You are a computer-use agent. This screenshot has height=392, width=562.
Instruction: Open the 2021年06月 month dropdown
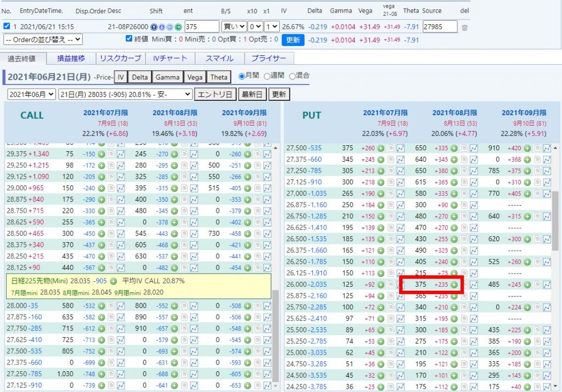pyautogui.click(x=31, y=94)
